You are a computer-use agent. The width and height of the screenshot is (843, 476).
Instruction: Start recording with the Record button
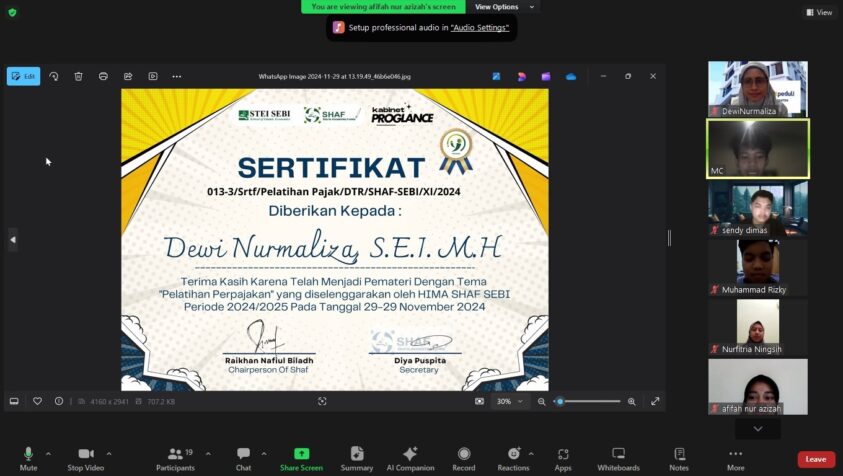[x=463, y=458]
